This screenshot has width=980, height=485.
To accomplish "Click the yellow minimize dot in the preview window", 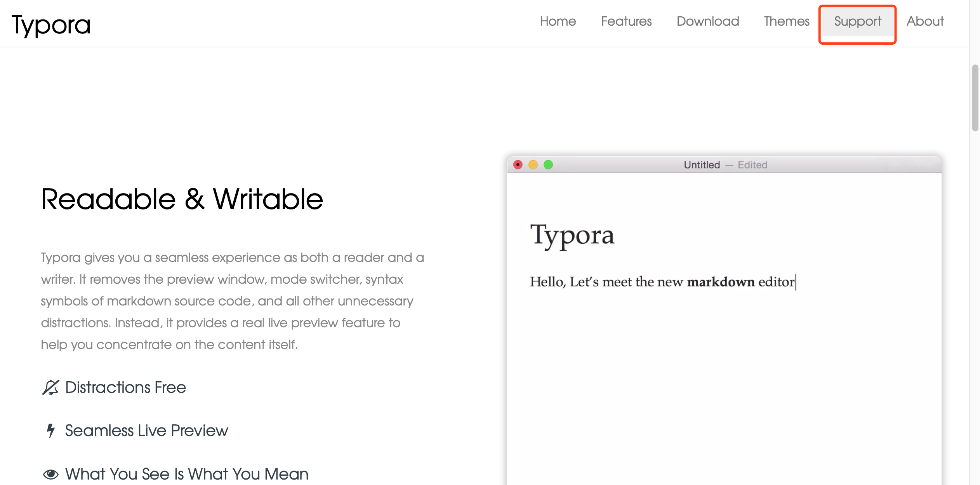I will click(533, 165).
